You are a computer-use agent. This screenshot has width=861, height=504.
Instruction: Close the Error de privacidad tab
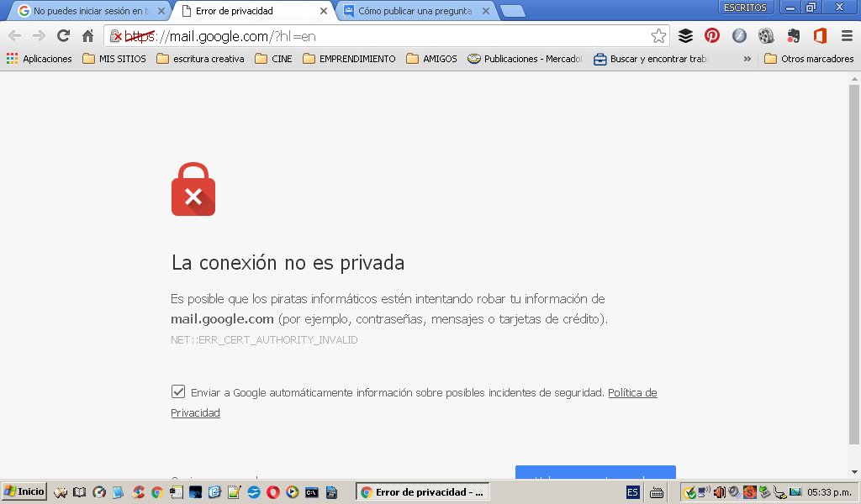[x=324, y=11]
